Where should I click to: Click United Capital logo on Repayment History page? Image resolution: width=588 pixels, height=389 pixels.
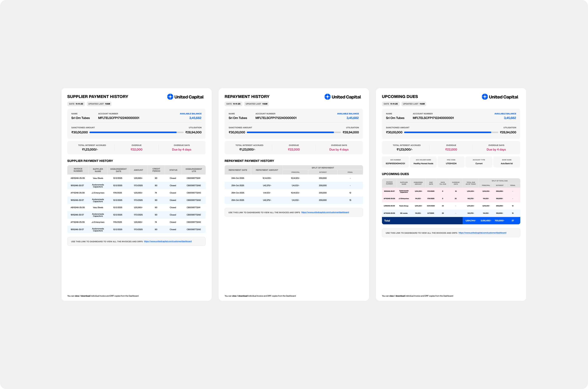coord(343,97)
